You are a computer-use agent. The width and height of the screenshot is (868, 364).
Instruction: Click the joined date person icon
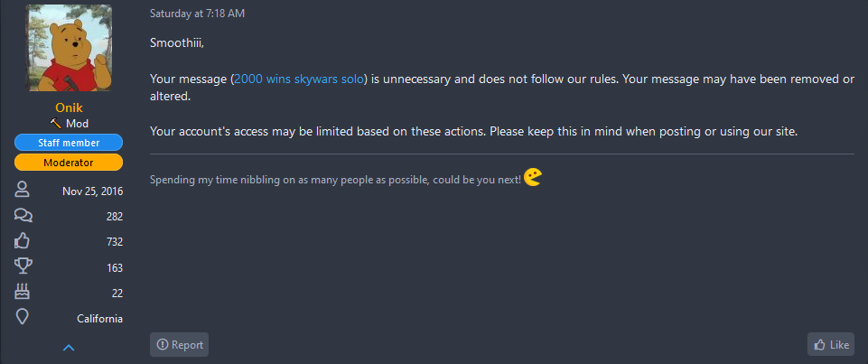(23, 191)
